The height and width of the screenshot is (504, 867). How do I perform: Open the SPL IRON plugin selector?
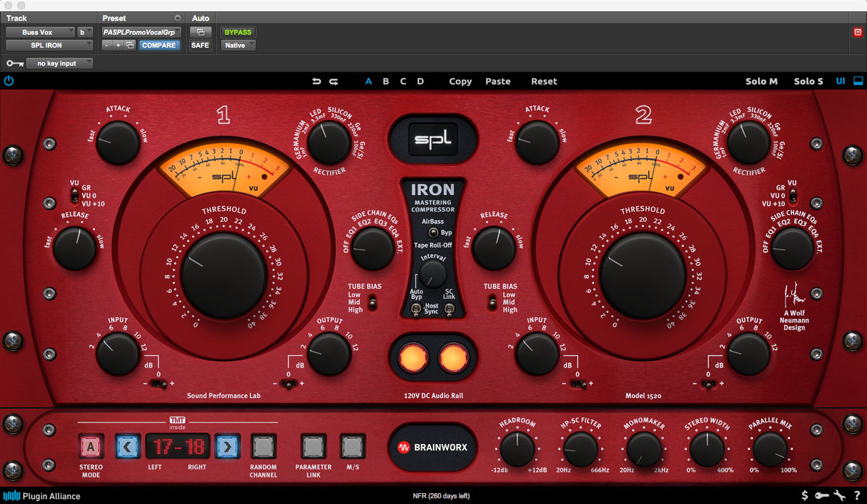point(50,45)
